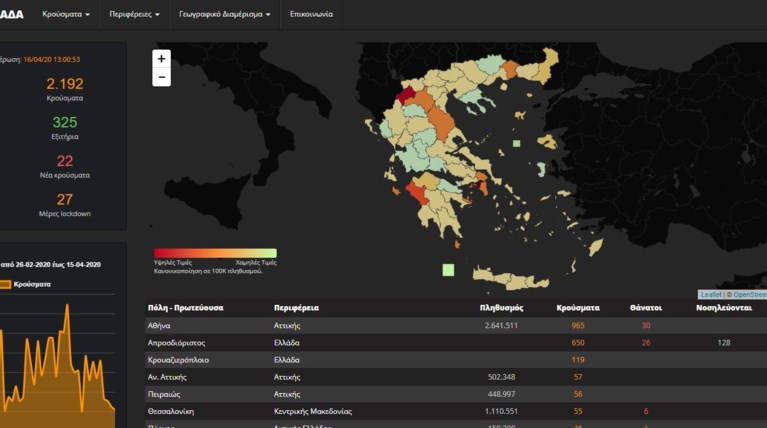Select the Crete region on the map
This screenshot has width=767, height=428.
tap(510, 278)
